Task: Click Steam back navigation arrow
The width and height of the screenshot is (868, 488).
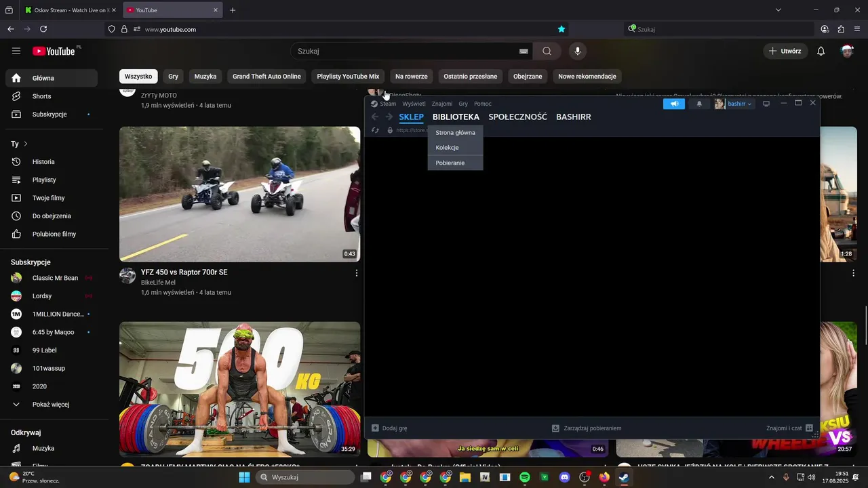Action: point(375,117)
